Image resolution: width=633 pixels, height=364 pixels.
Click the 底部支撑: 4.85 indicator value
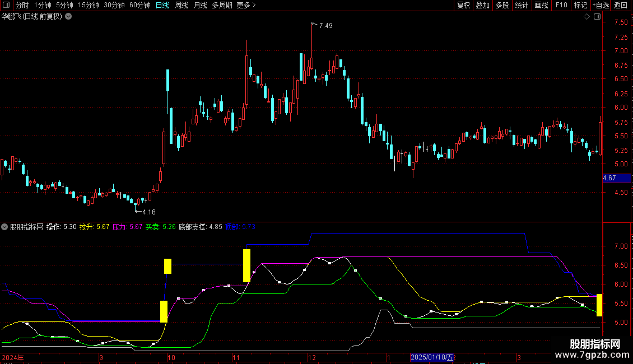[x=200, y=227]
